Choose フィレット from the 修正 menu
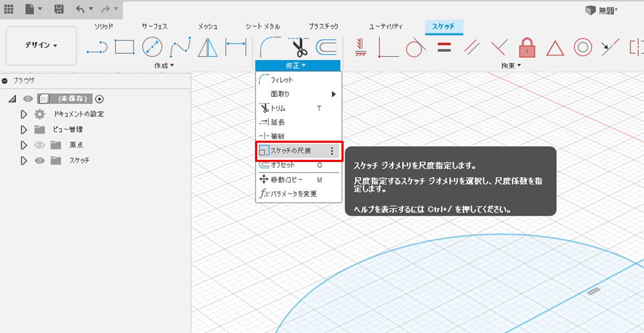 pos(298,79)
